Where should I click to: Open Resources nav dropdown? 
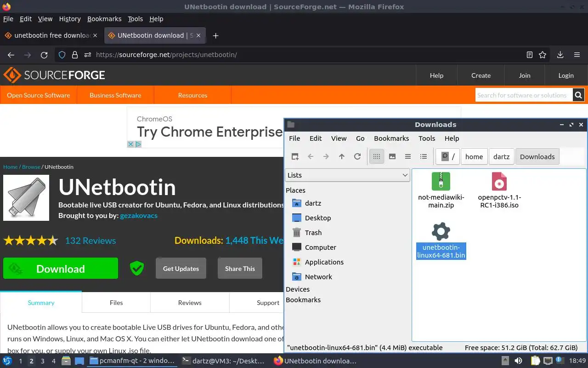tap(192, 95)
